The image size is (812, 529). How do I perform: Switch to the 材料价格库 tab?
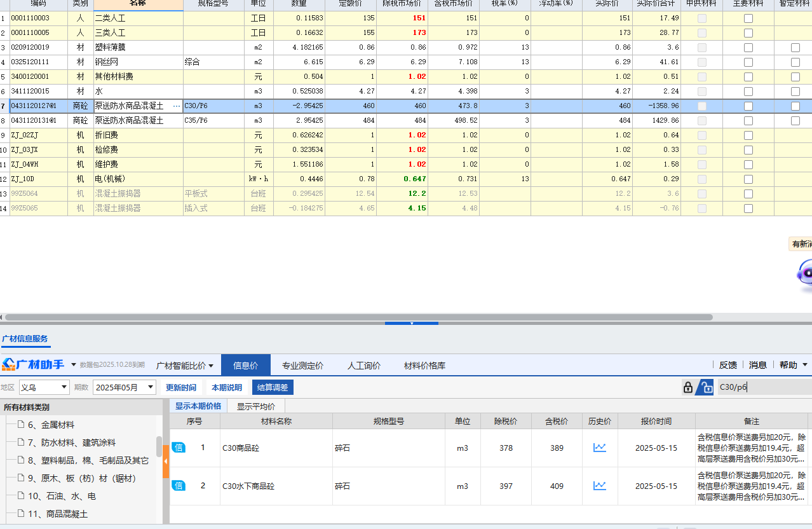coord(425,366)
